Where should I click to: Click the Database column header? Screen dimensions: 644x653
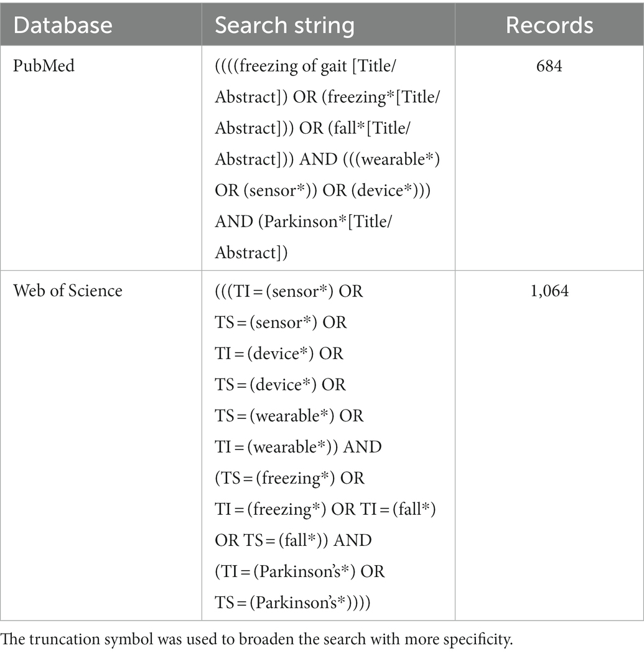tap(62, 25)
